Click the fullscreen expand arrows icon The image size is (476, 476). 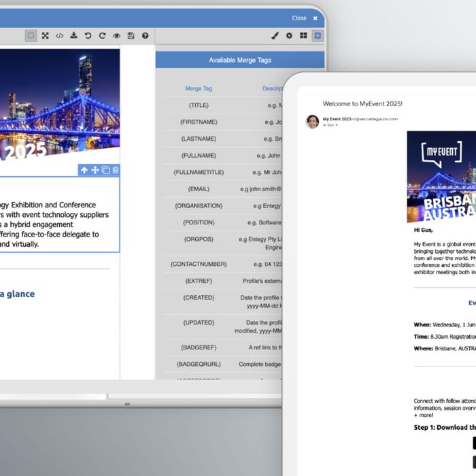(x=46, y=36)
